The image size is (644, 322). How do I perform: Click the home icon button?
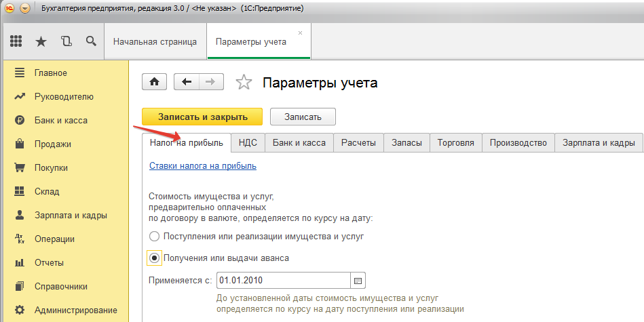(x=154, y=82)
